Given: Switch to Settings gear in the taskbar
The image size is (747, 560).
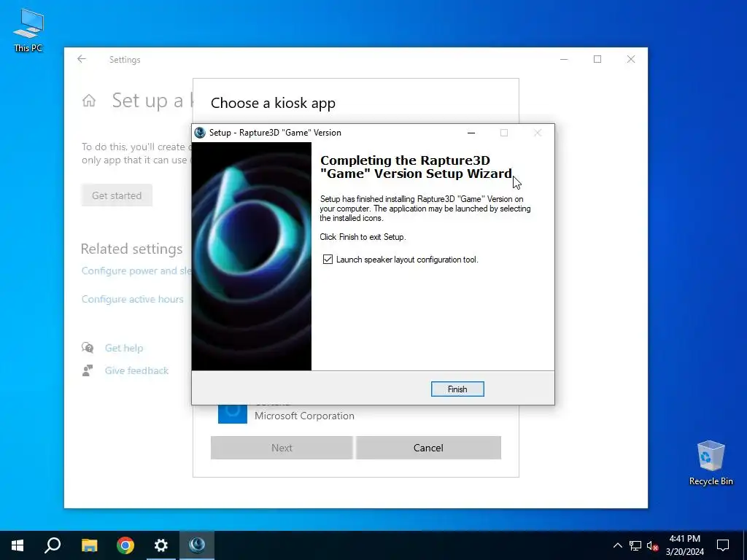Looking at the screenshot, I should [x=161, y=545].
